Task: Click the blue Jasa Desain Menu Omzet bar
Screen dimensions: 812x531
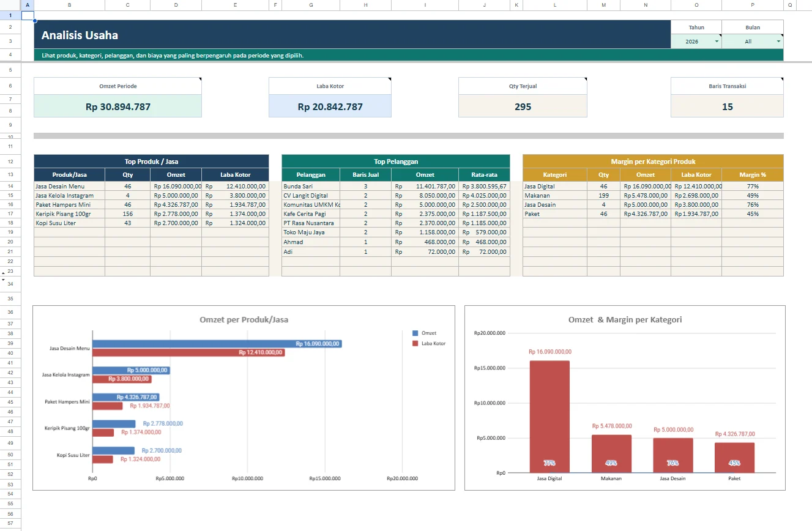Action: tap(217, 344)
